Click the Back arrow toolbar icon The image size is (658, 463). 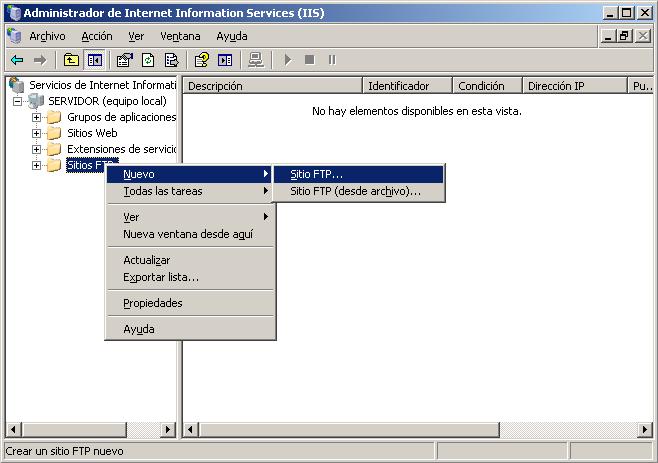[x=17, y=60]
